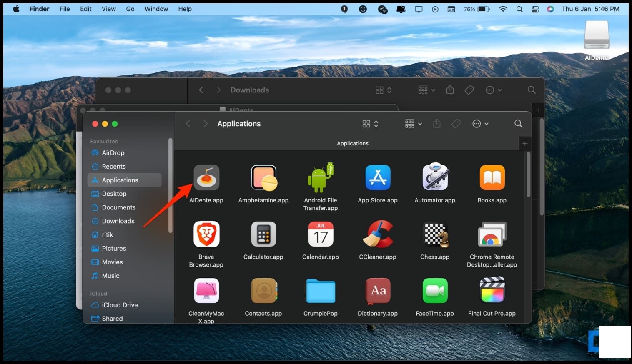The image size is (632, 364).
Task: Select CleanMyMac X.app icon
Action: coord(206,291)
